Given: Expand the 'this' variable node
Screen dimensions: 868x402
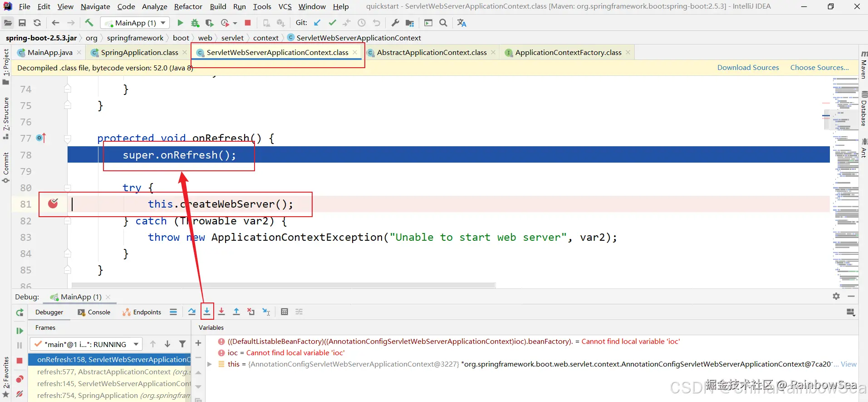Looking at the screenshot, I should [x=209, y=364].
